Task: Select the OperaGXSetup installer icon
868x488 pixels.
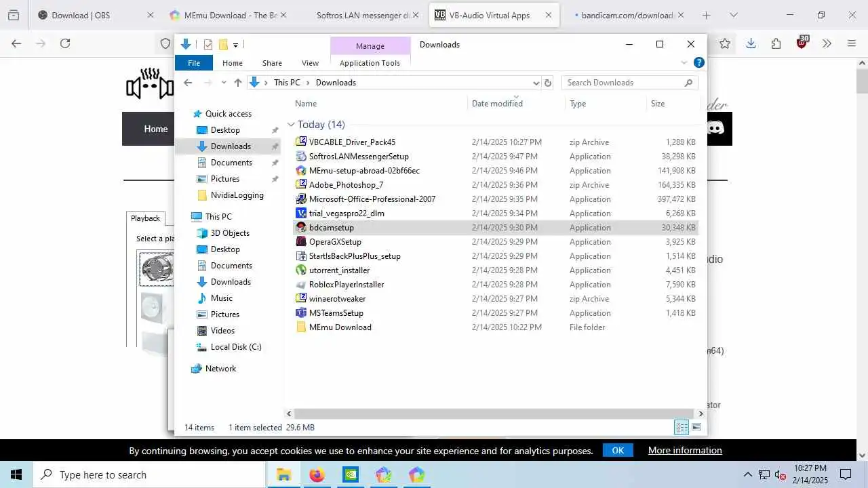Action: pyautogui.click(x=301, y=242)
